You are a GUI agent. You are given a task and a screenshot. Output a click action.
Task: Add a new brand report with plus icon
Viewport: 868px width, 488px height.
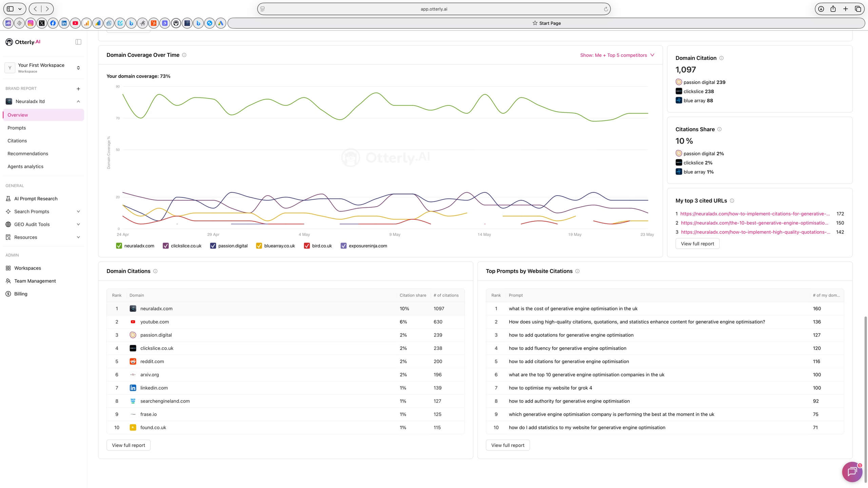(78, 89)
